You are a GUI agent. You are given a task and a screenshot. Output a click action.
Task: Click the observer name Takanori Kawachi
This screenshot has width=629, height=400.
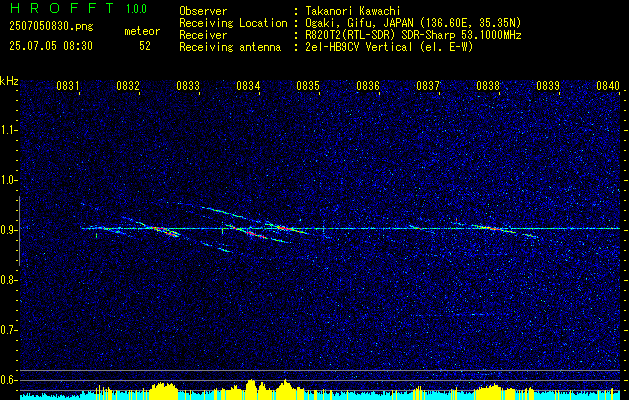click(x=355, y=11)
